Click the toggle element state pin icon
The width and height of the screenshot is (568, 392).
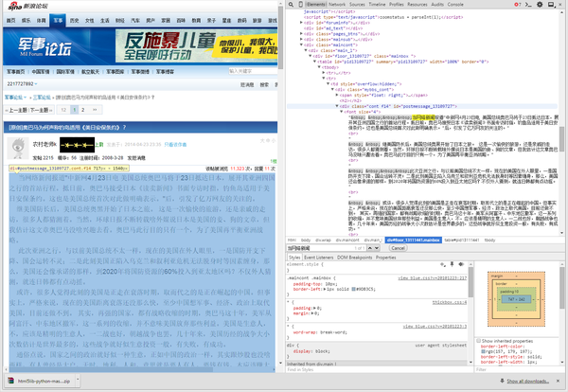pyautogui.click(x=452, y=264)
